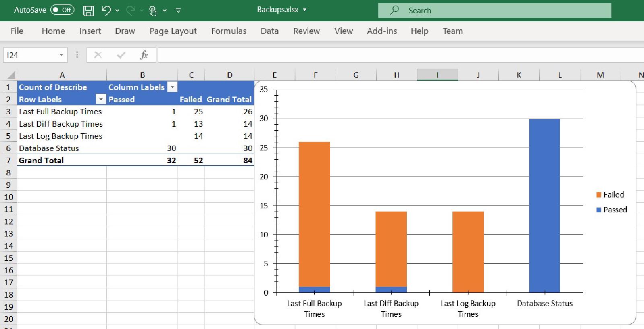Click the Save icon in quick access toolbar
644x329 pixels.
point(89,10)
